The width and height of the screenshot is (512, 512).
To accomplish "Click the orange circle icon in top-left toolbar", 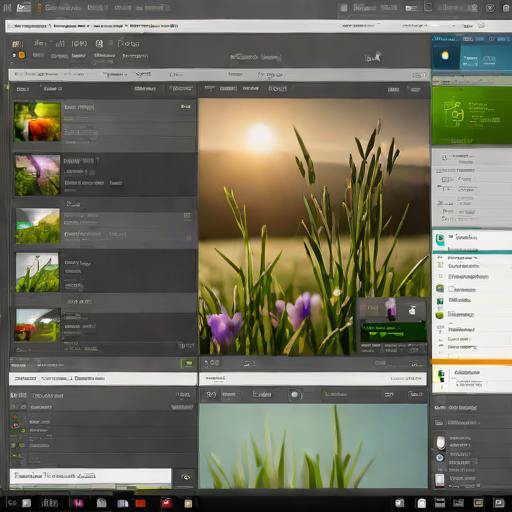I will [x=22, y=55].
